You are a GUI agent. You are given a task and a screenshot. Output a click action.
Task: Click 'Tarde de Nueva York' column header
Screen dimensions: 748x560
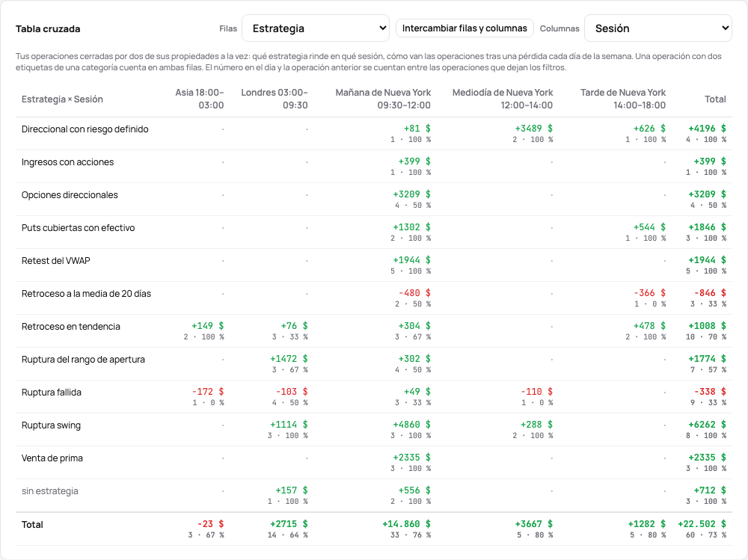(x=623, y=99)
